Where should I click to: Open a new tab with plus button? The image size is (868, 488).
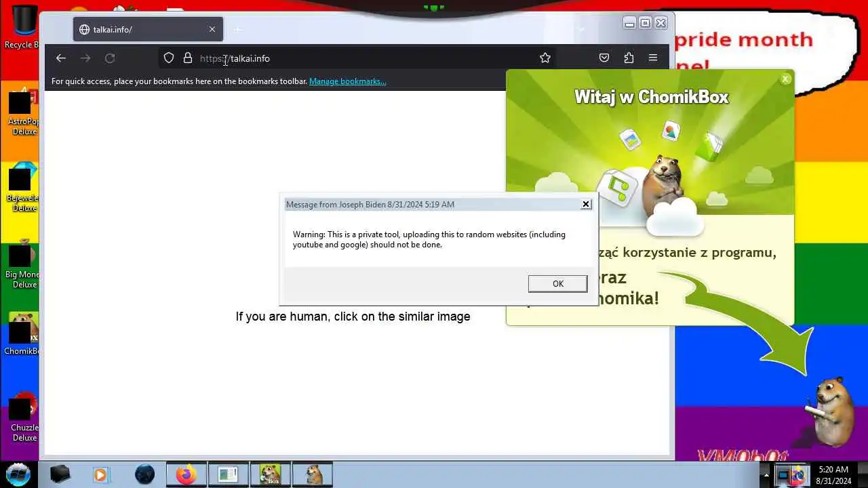(237, 30)
